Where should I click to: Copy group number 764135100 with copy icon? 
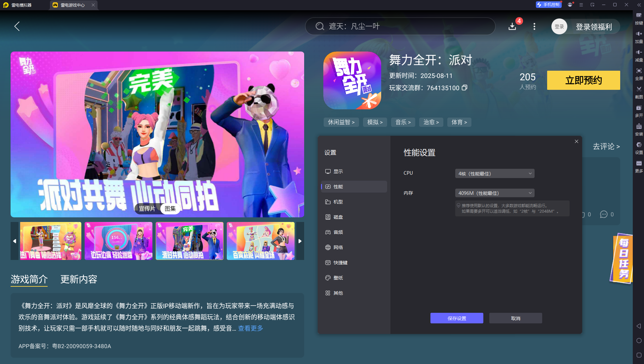(465, 88)
